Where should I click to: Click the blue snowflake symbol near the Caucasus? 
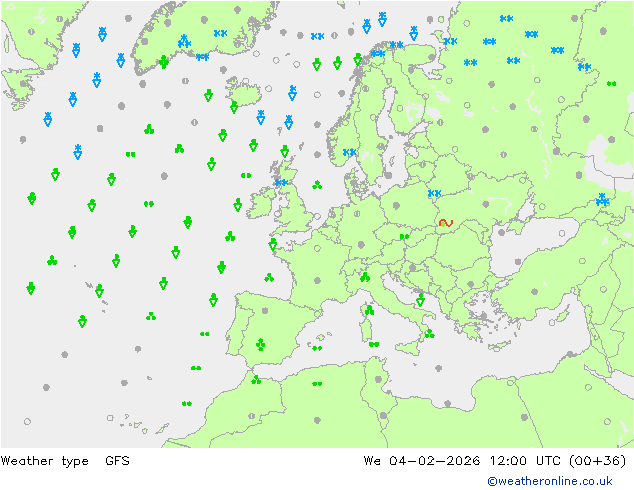pyautogui.click(x=602, y=200)
